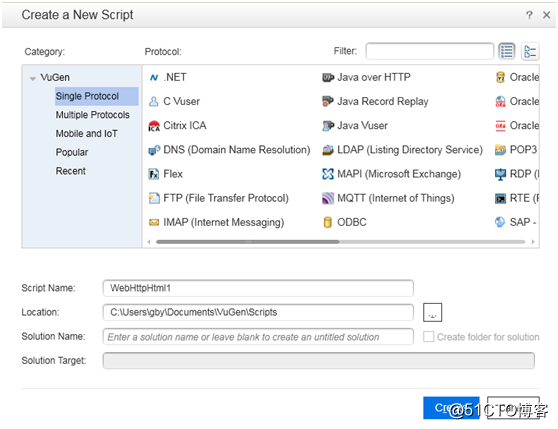Select the Single Protocol category
Screen dimensions: 558x429
(x=96, y=96)
